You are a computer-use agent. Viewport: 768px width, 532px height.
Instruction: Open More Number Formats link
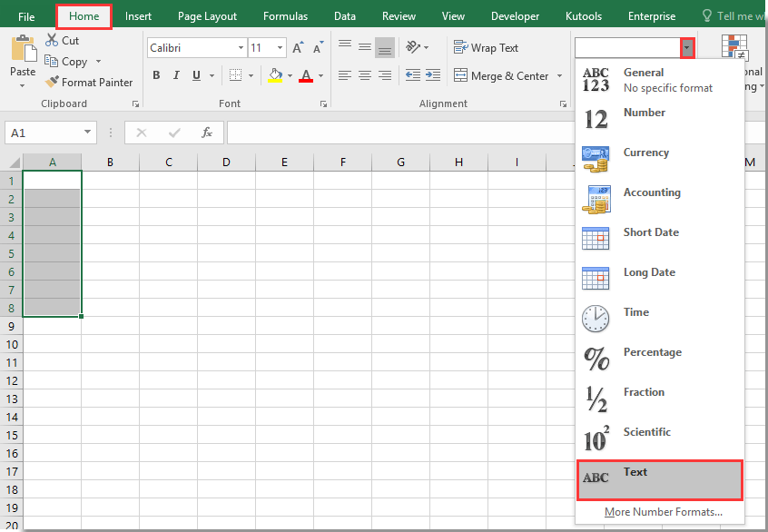[x=663, y=512]
